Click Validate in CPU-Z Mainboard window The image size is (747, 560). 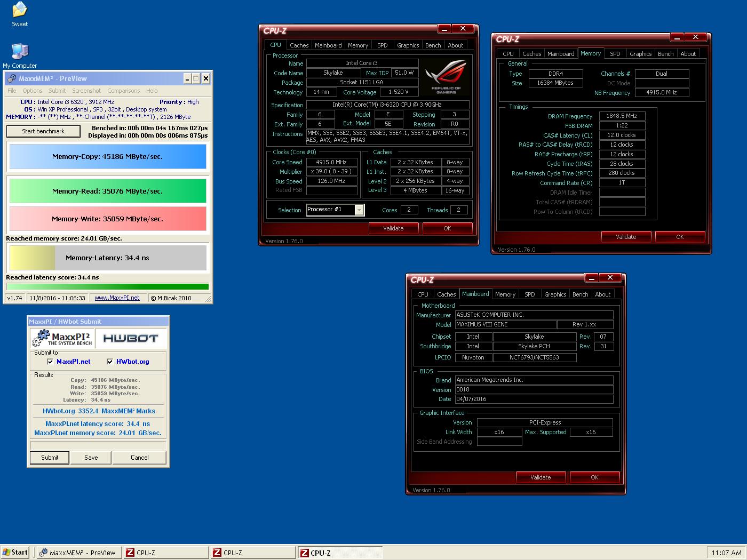[541, 477]
